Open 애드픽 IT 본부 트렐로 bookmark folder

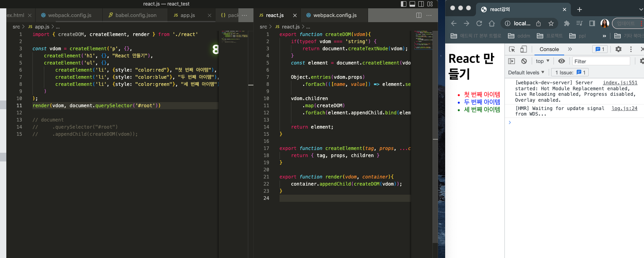476,36
